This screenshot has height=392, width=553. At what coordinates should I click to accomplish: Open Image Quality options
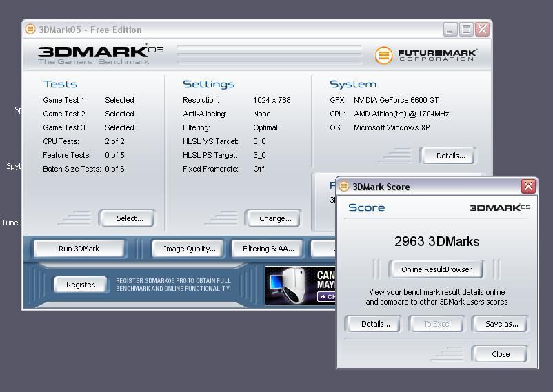[190, 249]
